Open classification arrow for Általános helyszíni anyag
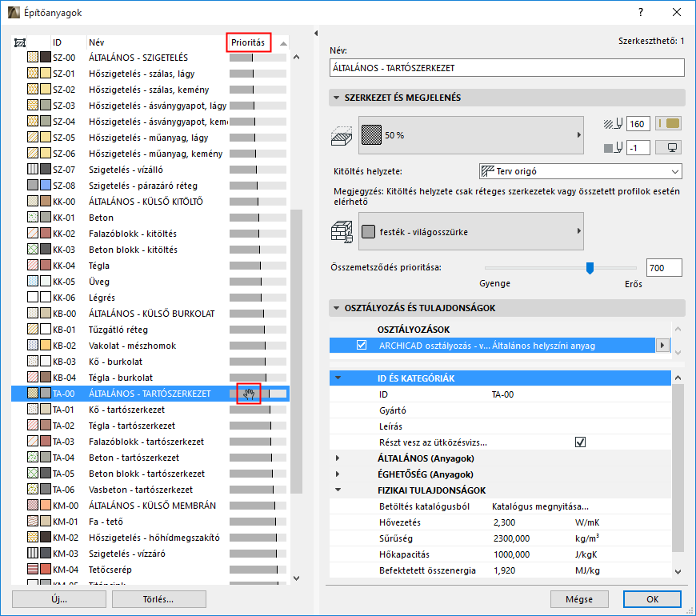The image size is (696, 616). click(x=662, y=346)
